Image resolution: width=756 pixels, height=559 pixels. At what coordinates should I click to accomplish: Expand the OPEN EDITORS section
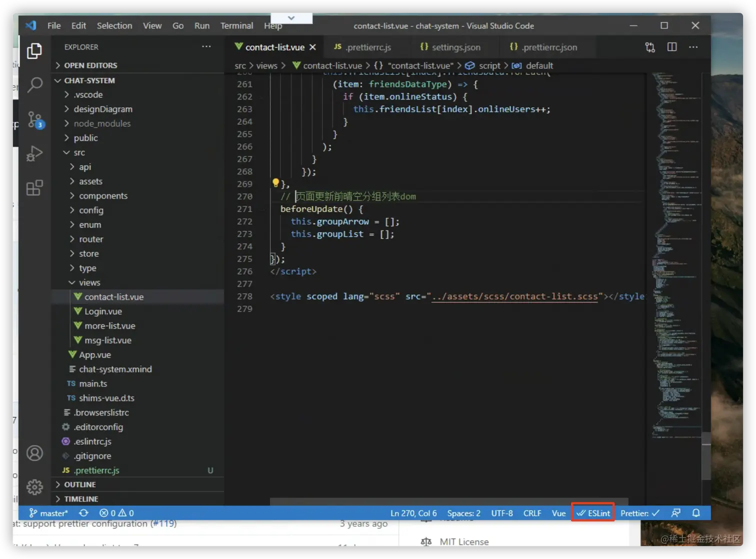tap(137, 65)
